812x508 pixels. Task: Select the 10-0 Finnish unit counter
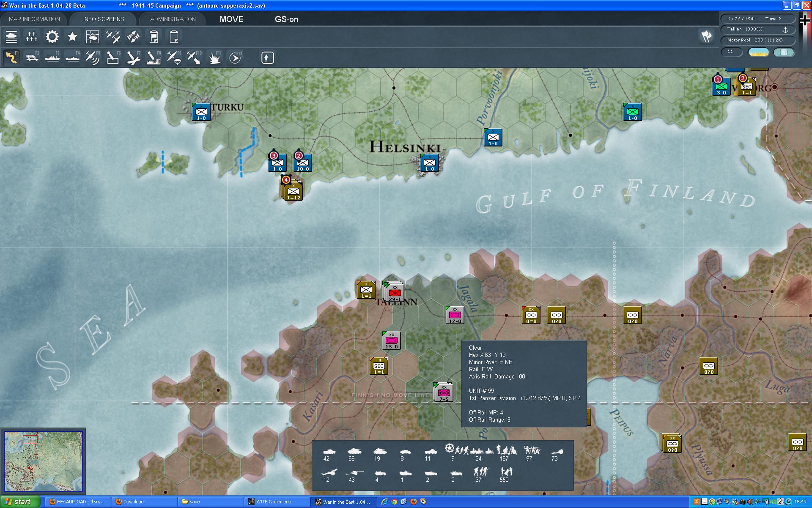[x=303, y=163]
